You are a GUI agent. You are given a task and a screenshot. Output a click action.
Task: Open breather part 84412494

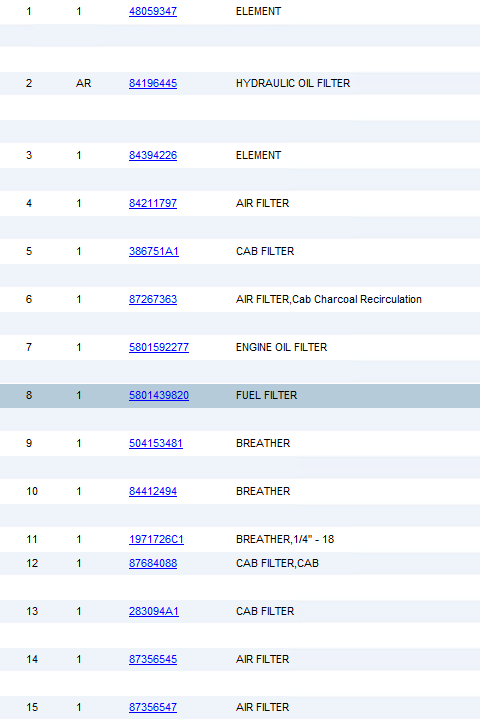pos(153,492)
